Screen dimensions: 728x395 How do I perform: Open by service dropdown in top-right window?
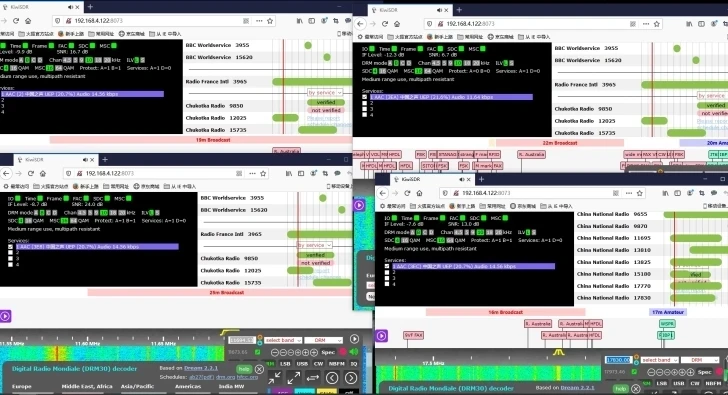tap(713, 96)
